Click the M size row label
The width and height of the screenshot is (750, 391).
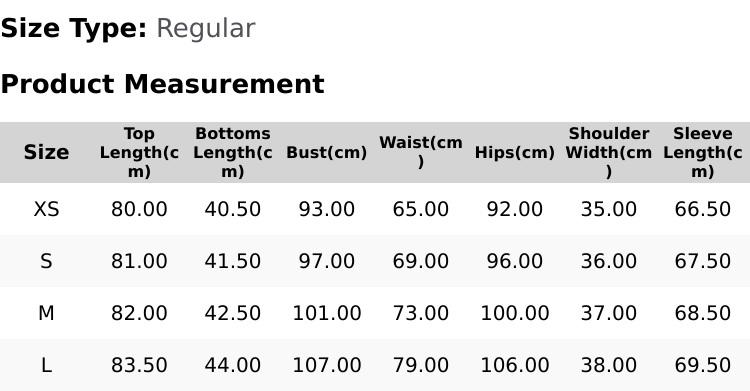[46, 313]
